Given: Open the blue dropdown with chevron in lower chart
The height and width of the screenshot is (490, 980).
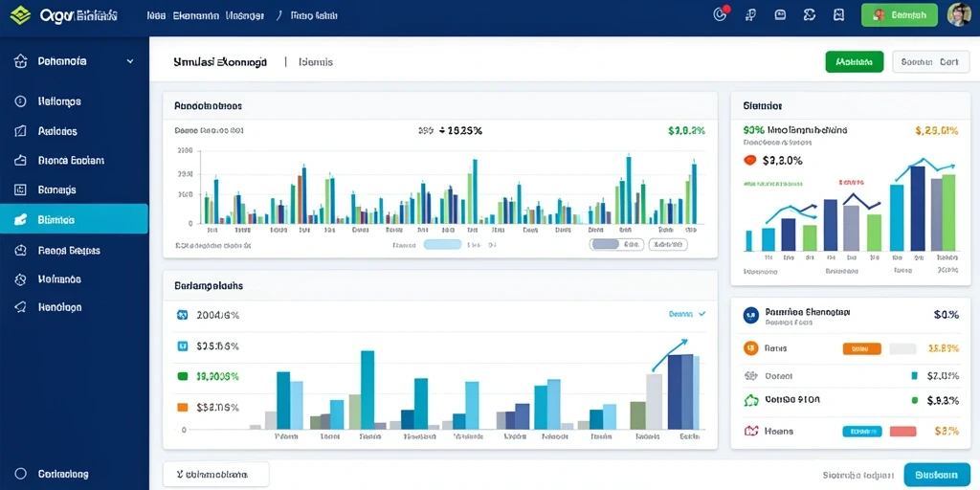Looking at the screenshot, I should click(x=687, y=314).
